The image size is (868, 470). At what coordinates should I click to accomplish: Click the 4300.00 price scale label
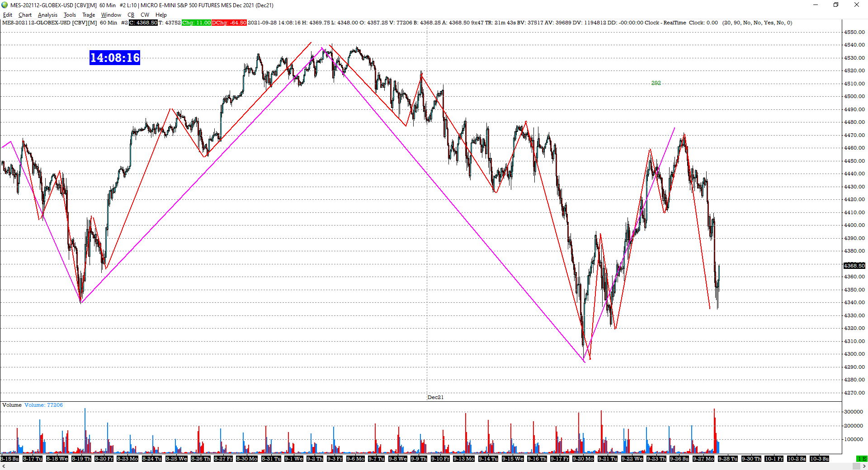(x=854, y=354)
